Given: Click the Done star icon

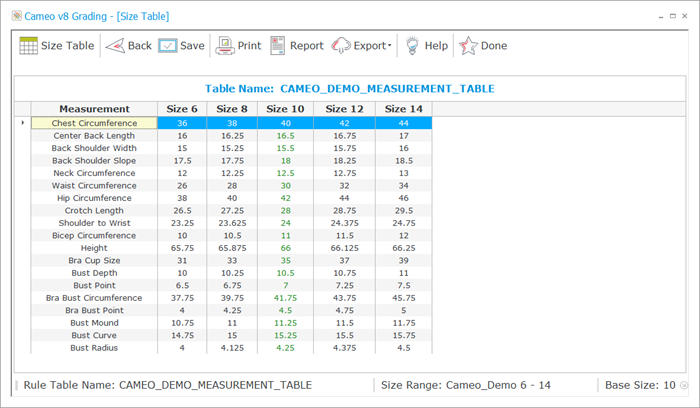Looking at the screenshot, I should (468, 46).
